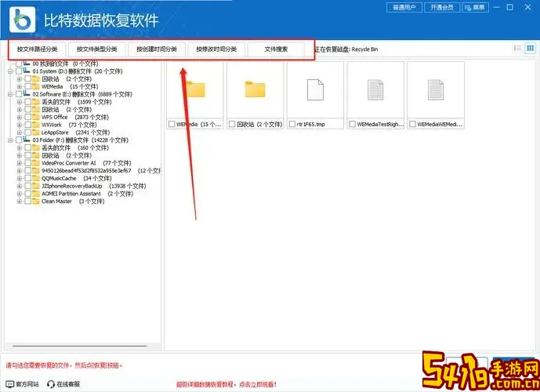Expand the JZIphoneRecoveryBackUp node
This screenshot has width=540, height=392.
click(20, 186)
